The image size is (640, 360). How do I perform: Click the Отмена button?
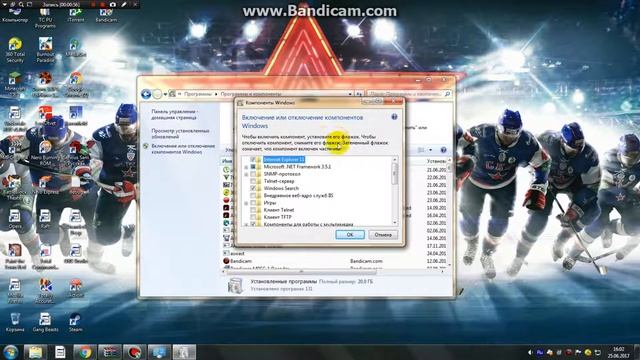point(383,235)
